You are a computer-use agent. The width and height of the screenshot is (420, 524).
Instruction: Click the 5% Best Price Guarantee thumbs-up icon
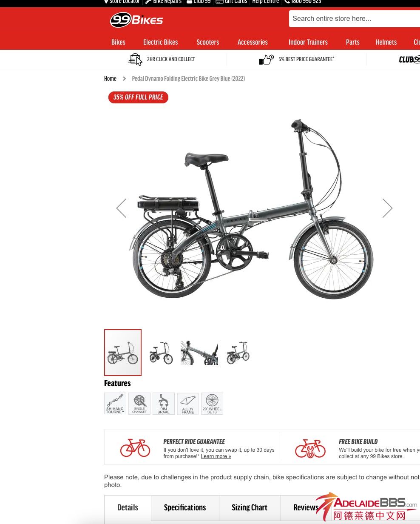point(267,60)
